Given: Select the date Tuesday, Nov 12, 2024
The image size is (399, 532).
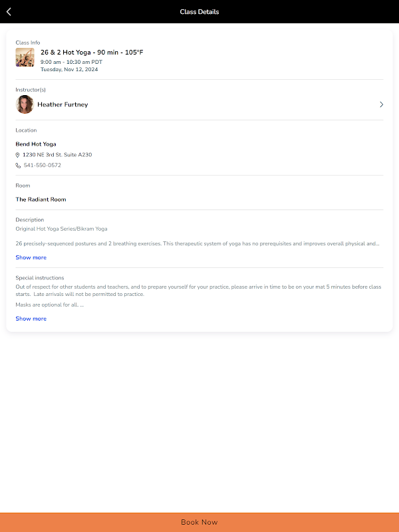Looking at the screenshot, I should coord(69,69).
